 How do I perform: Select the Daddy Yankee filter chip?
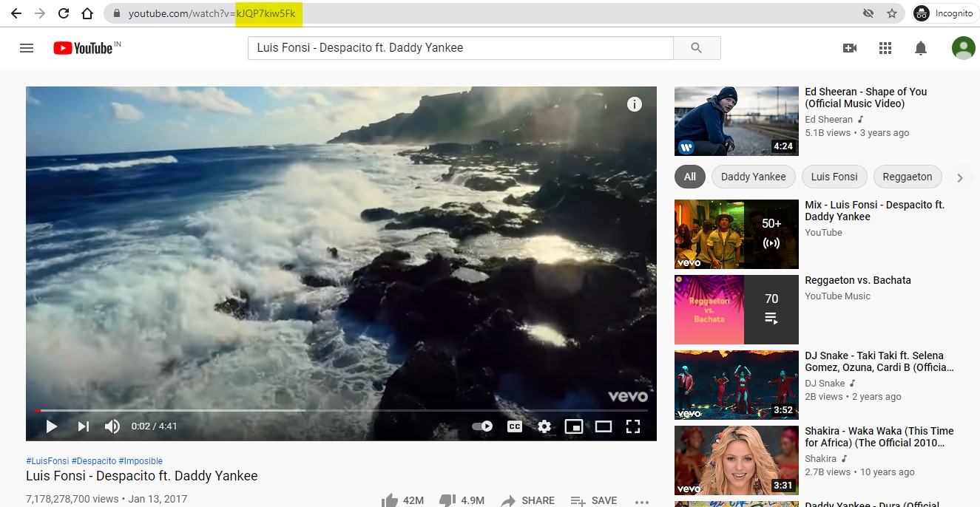pyautogui.click(x=753, y=177)
